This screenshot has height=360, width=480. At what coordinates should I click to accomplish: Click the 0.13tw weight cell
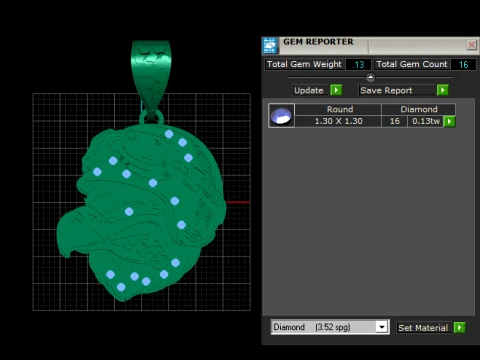point(426,121)
